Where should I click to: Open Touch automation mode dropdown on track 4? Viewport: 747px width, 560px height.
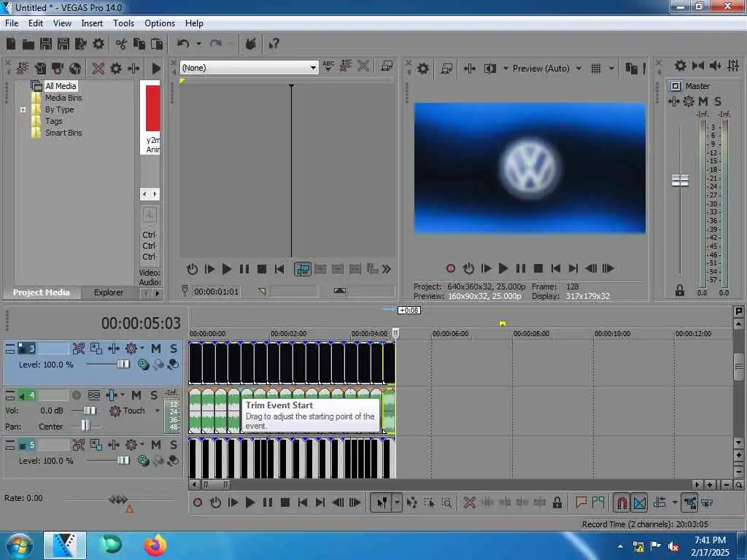pyautogui.click(x=158, y=411)
